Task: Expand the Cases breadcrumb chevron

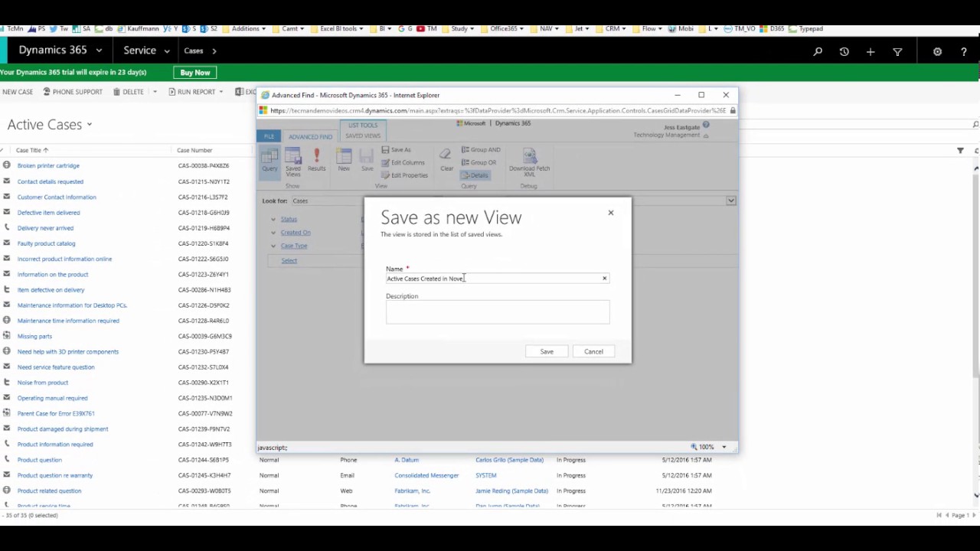Action: pyautogui.click(x=214, y=51)
